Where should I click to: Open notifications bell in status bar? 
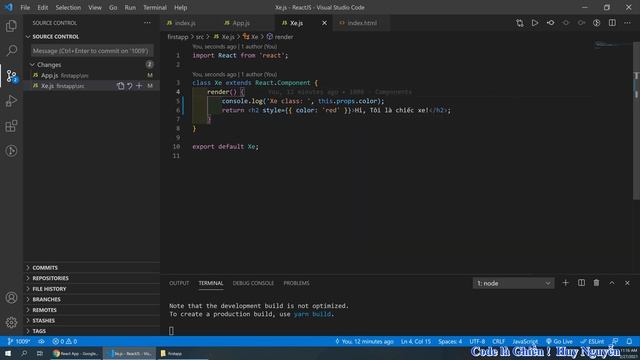pos(629,341)
